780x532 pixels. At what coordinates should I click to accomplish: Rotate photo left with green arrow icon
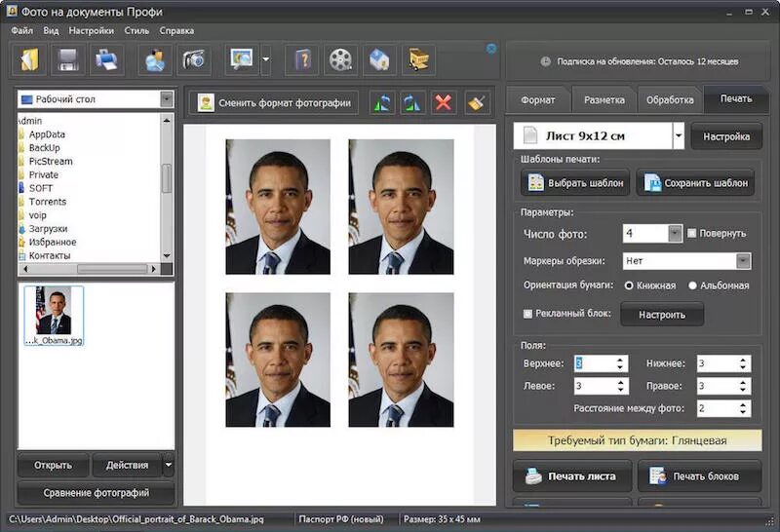(382, 103)
